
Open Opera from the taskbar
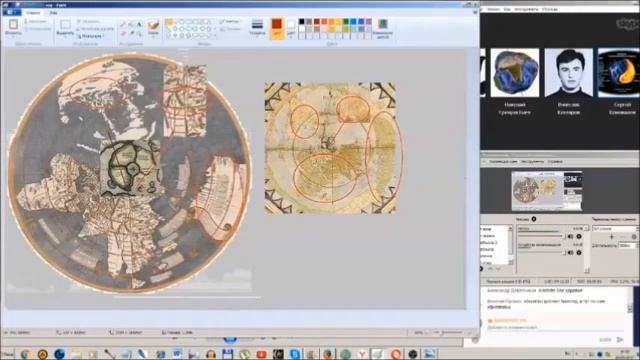395,354
